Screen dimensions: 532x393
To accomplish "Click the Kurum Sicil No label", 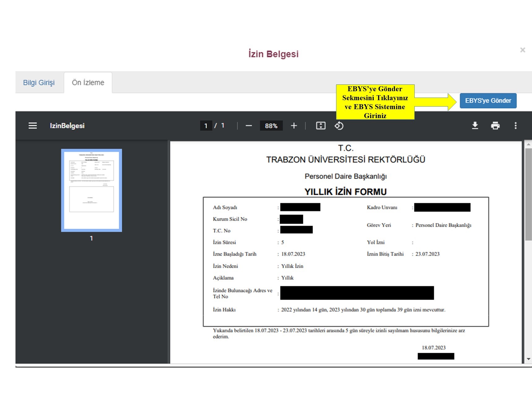I will click(x=230, y=219).
